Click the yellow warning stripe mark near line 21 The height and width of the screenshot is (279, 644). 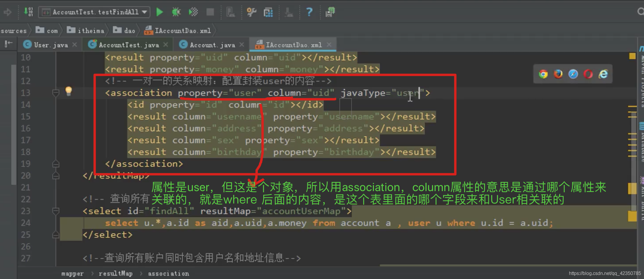coord(632,188)
